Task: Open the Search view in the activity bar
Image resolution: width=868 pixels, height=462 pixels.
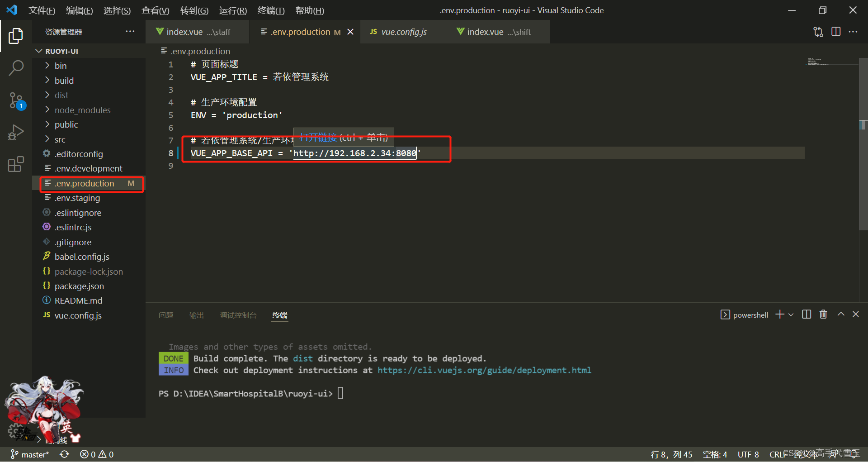Action: pyautogui.click(x=16, y=68)
